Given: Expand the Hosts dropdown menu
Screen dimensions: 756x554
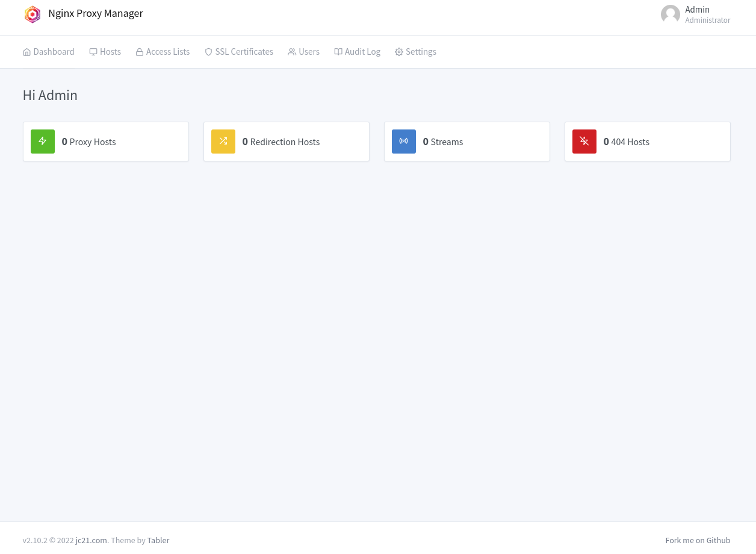Looking at the screenshot, I should pos(105,52).
